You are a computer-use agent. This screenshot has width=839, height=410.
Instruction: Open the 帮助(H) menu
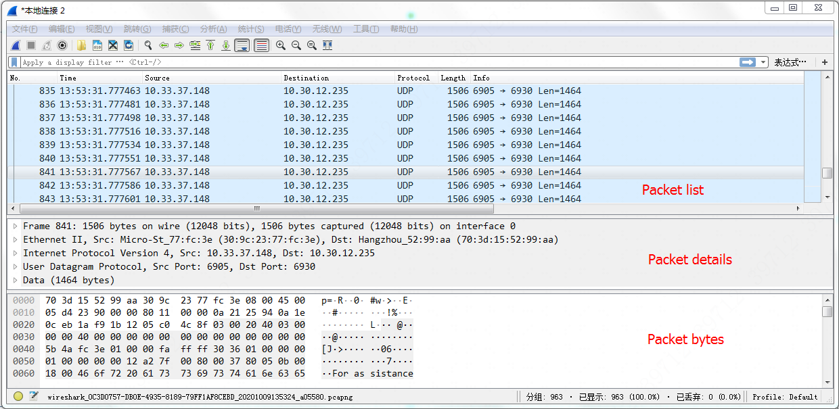pos(404,29)
